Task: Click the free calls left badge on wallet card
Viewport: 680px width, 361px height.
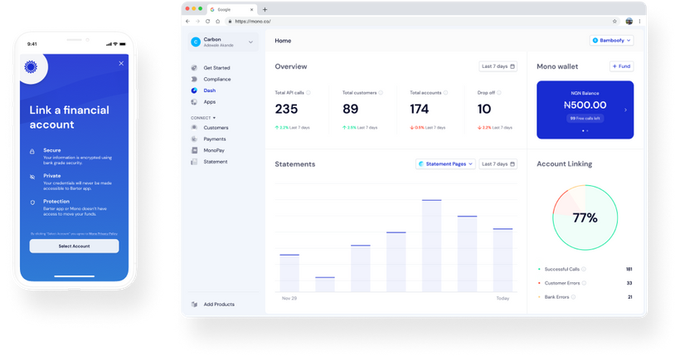Action: (585, 118)
